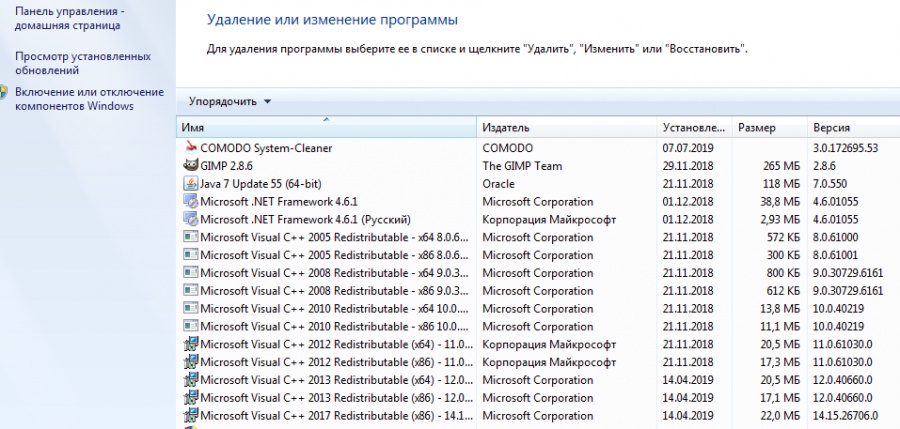Sort list by Имя column header

(x=325, y=127)
